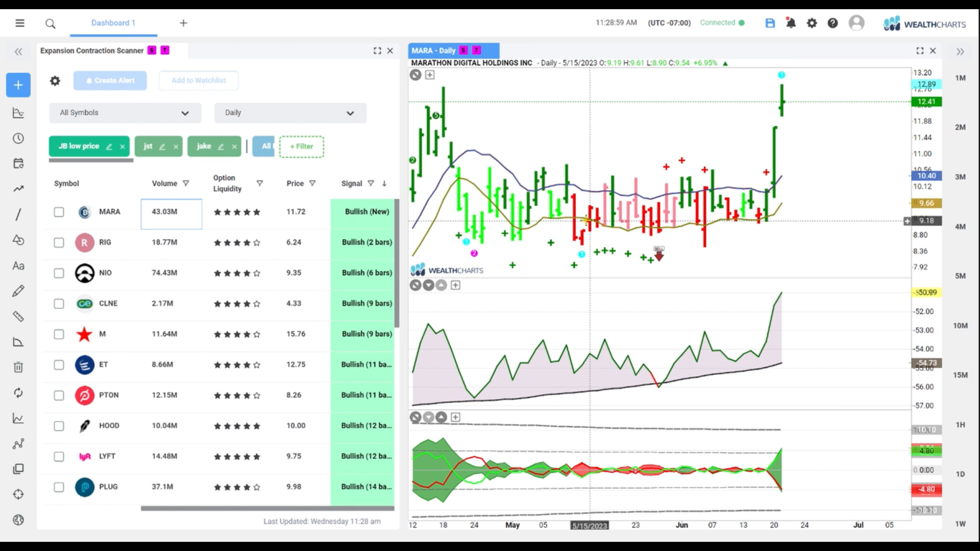Tick the NIO row checkbox

[59, 273]
